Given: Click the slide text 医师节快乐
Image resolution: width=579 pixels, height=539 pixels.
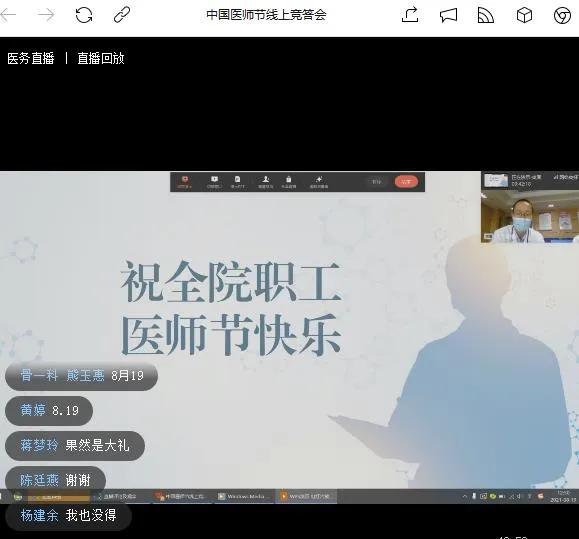Looking at the screenshot, I should (x=231, y=335).
